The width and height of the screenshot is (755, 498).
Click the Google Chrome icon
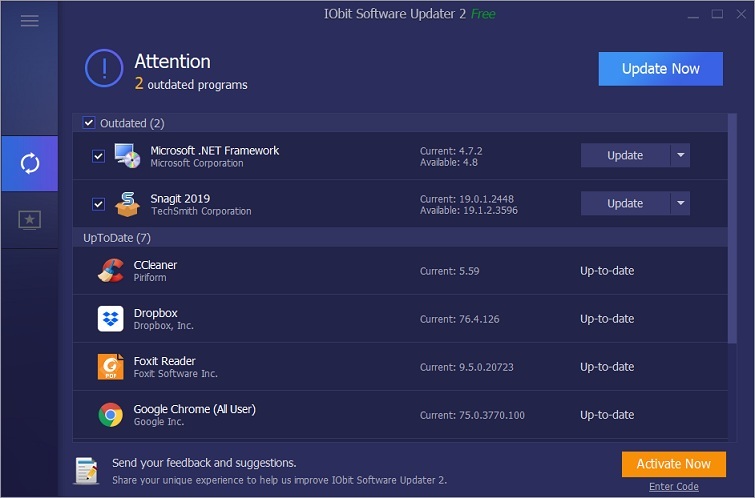coord(110,415)
